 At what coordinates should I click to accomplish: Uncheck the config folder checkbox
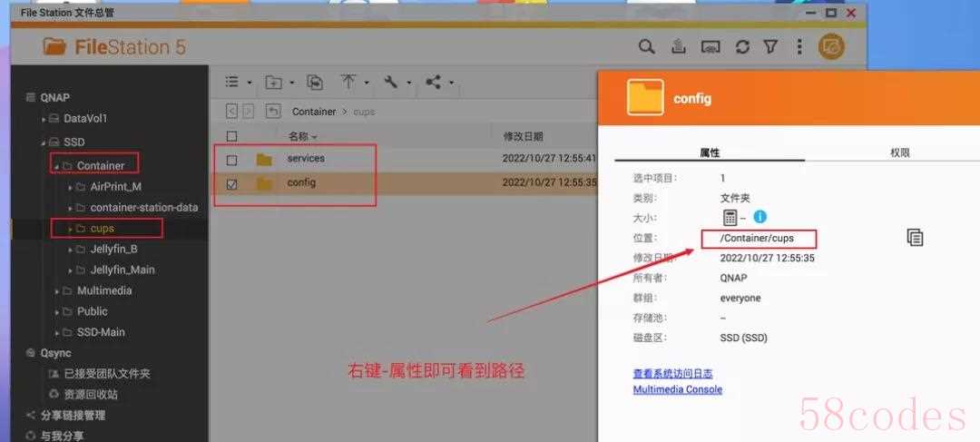tap(231, 183)
